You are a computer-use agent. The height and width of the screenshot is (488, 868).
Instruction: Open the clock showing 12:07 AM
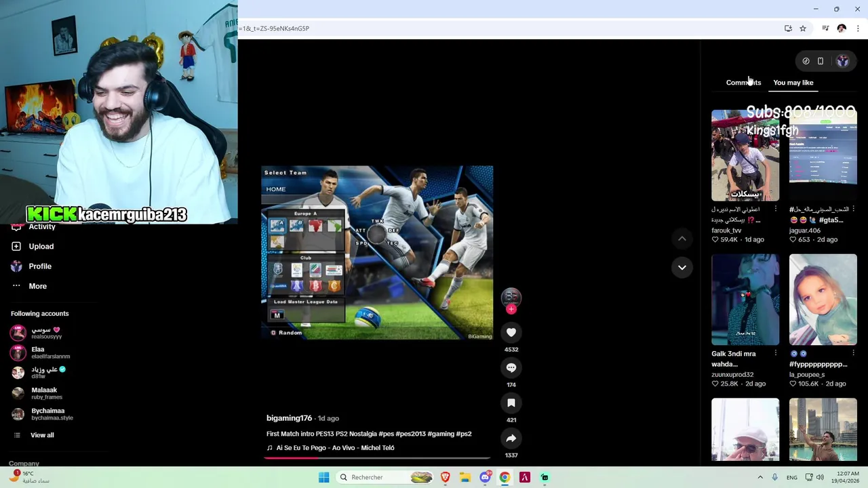848,477
